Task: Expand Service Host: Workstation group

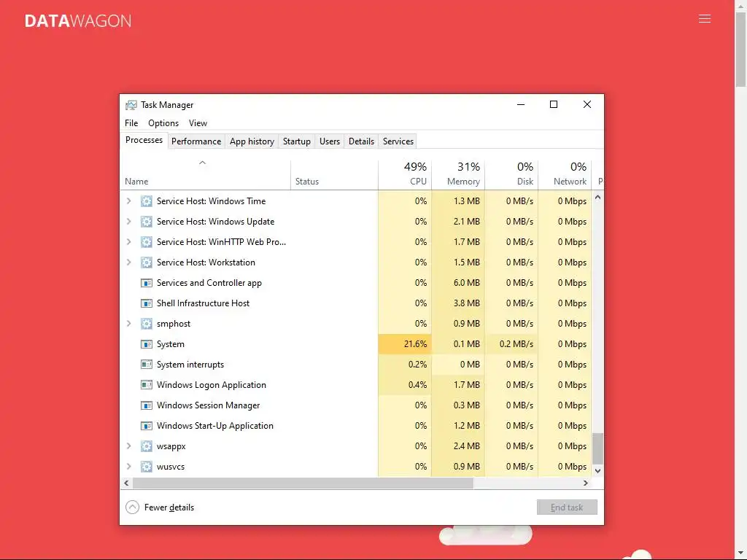Action: coord(128,262)
